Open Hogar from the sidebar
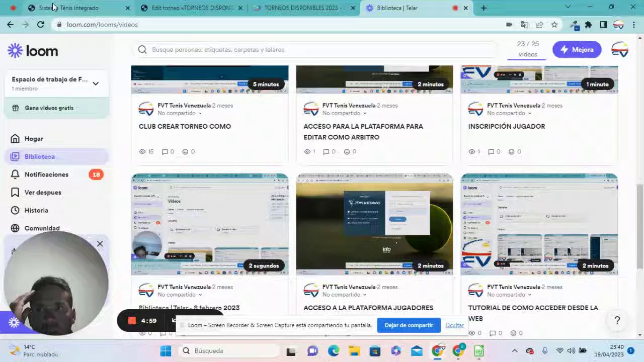Viewport: 644px width, 362px height. [x=34, y=139]
